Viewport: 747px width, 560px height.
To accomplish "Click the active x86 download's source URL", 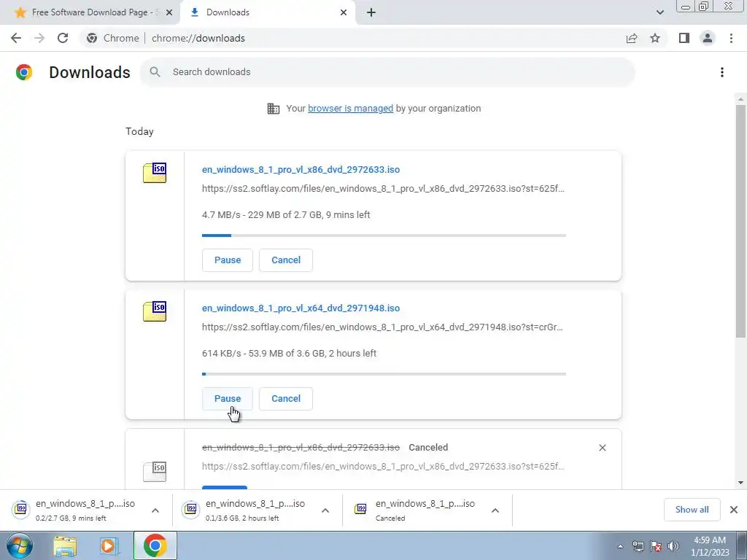I will [x=383, y=189].
